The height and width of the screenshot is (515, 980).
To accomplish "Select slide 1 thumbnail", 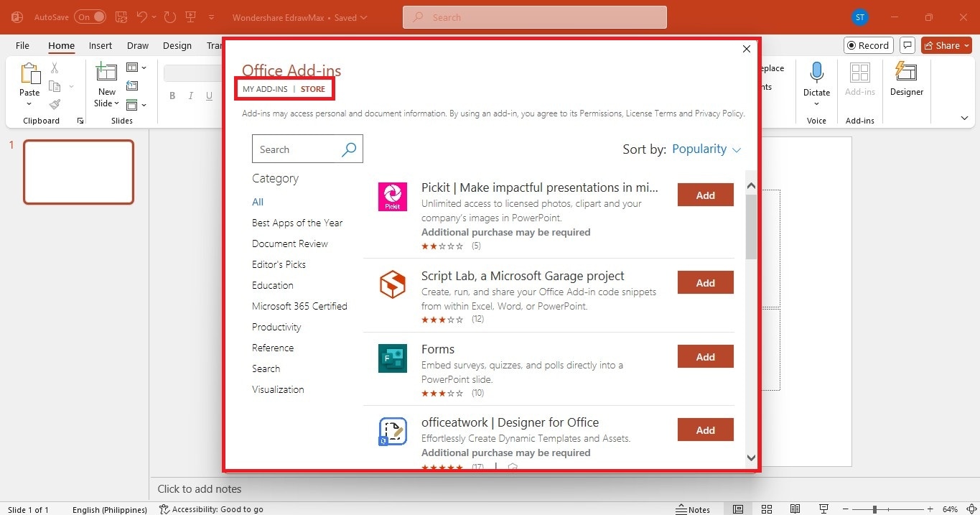I will coord(79,172).
